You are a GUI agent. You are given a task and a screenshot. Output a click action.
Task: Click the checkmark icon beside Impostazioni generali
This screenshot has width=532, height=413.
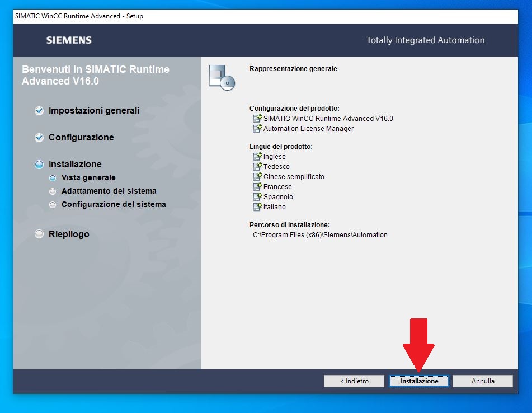pos(39,111)
